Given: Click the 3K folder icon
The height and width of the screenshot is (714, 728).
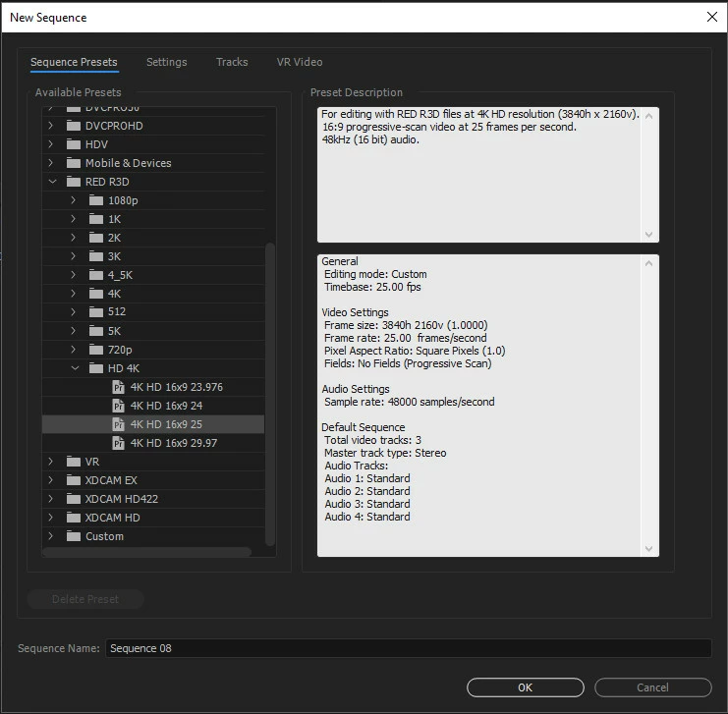Looking at the screenshot, I should [96, 255].
